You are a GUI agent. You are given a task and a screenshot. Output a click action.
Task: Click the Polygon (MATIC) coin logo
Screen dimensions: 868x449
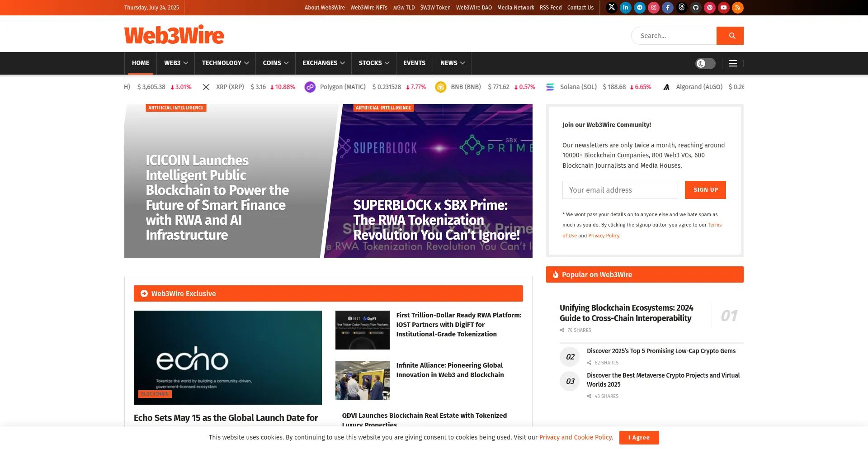click(310, 87)
